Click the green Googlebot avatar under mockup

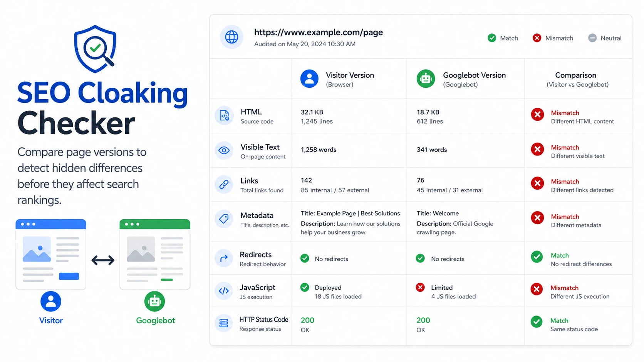pyautogui.click(x=155, y=301)
